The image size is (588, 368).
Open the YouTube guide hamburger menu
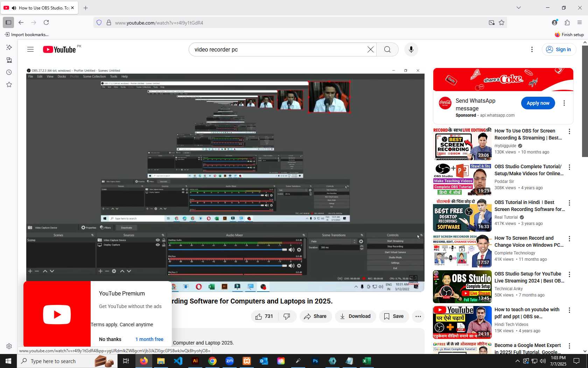[30, 49]
